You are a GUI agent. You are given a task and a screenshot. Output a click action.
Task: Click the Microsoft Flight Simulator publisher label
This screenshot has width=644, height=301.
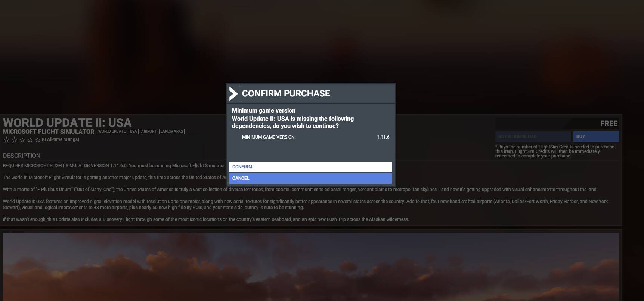pyautogui.click(x=49, y=132)
